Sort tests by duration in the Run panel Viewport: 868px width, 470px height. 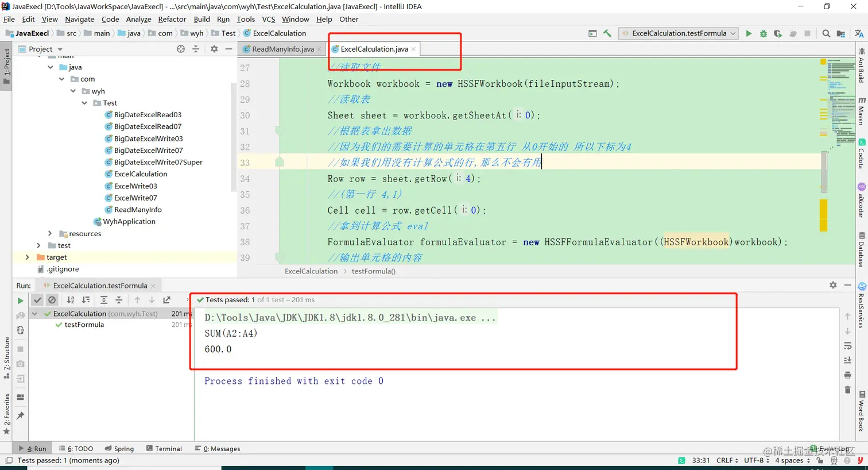coord(86,300)
